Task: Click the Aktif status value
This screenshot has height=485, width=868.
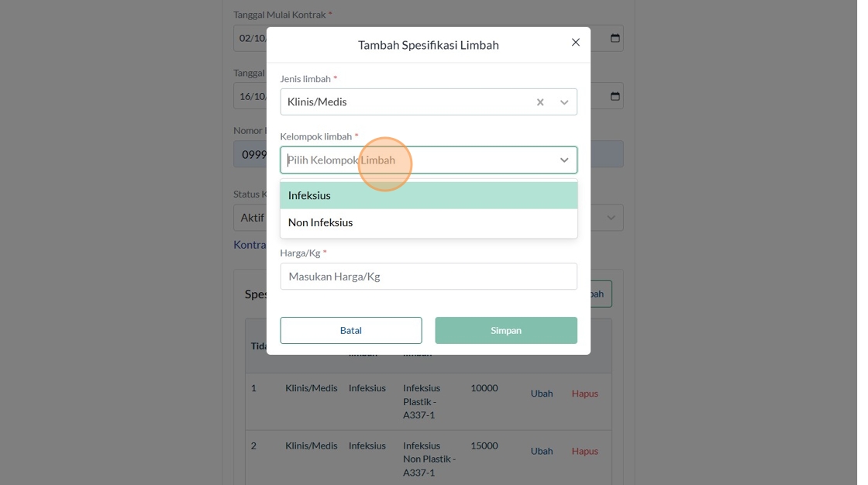Action: (x=252, y=218)
